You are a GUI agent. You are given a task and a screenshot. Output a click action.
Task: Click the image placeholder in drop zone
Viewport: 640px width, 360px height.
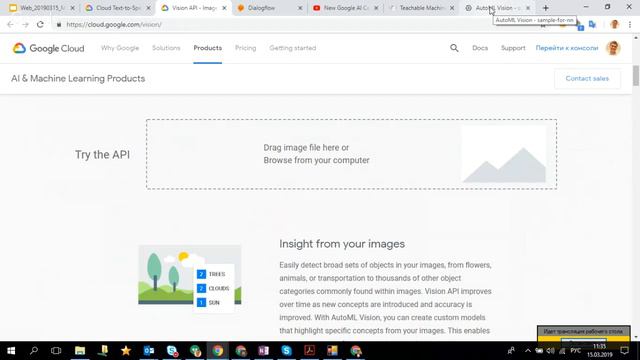[x=504, y=154]
